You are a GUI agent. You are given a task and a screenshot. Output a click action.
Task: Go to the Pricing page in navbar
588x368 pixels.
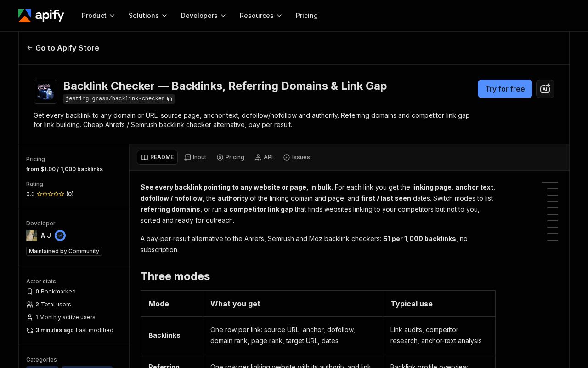click(307, 16)
